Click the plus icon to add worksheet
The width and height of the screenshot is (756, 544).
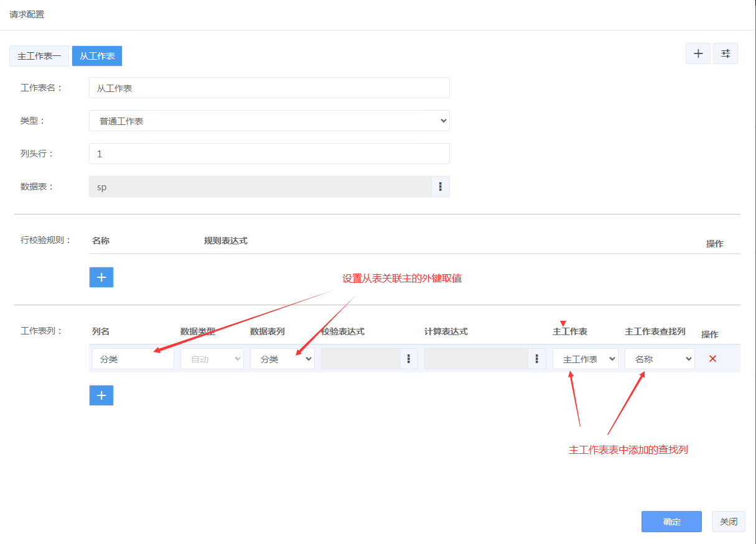(x=698, y=53)
